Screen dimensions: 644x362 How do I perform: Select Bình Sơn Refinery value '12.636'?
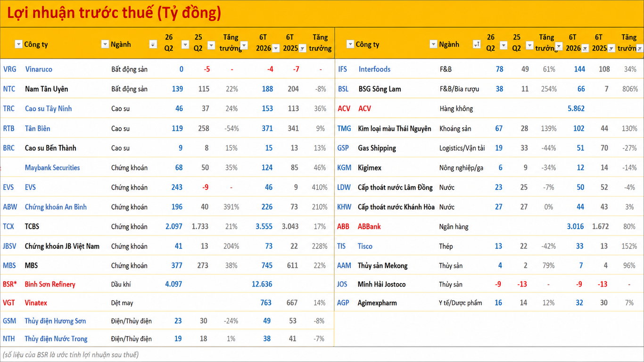pyautogui.click(x=262, y=284)
